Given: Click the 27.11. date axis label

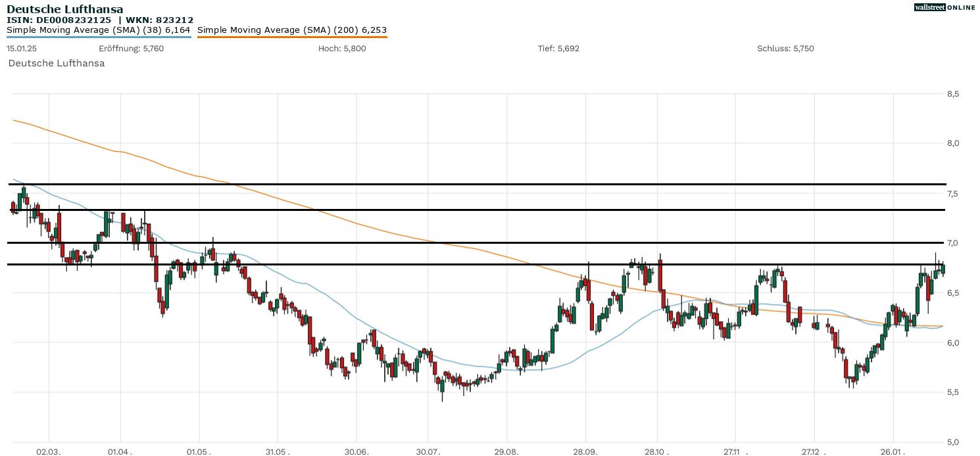Looking at the screenshot, I should coord(735,452).
